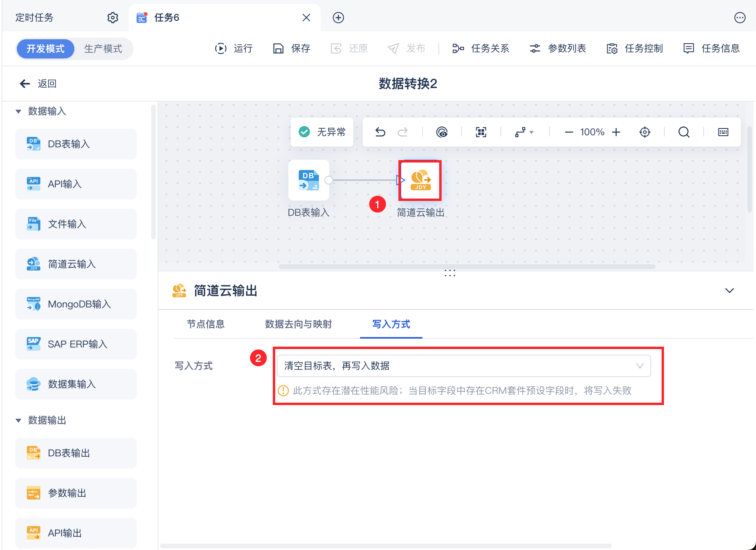Collapse the 简道云输出 config panel chevron
Image resolution: width=756 pixels, height=550 pixels.
pos(730,291)
